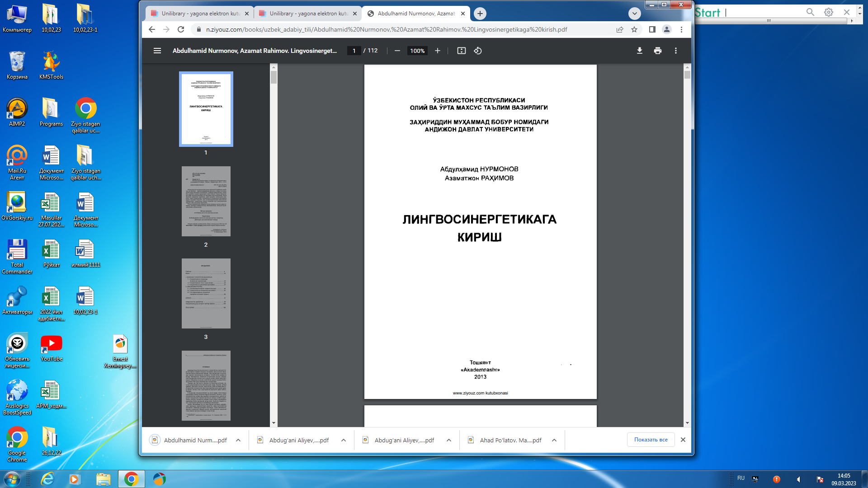Open the tab search chevron
The image size is (868, 488).
tap(634, 14)
